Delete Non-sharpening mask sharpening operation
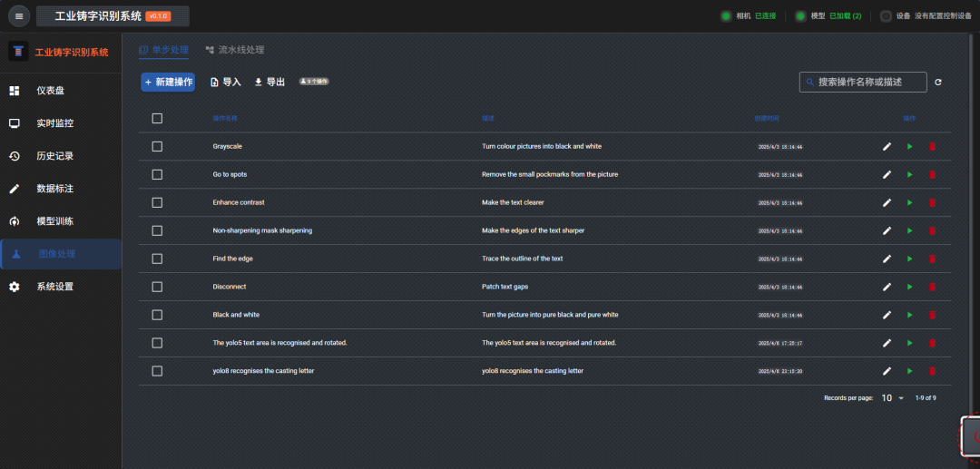The height and width of the screenshot is (469, 980). coord(932,230)
